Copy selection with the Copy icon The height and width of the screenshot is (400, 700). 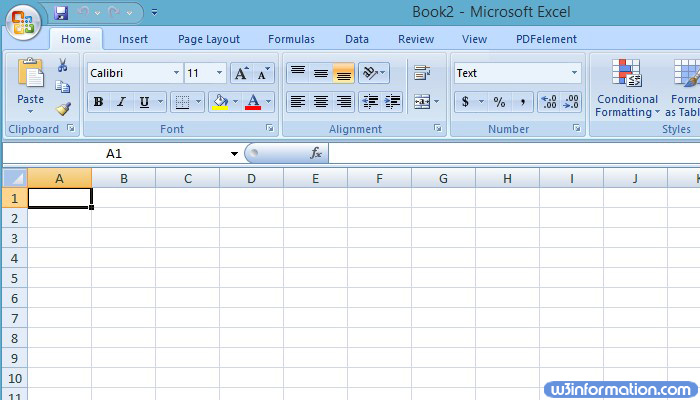pyautogui.click(x=62, y=87)
